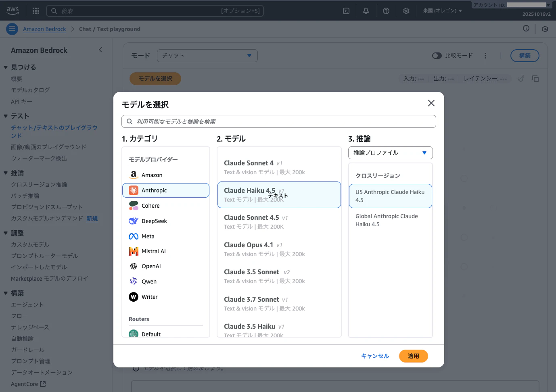
Task: Open the AWS services grid menu
Action: pos(36,11)
